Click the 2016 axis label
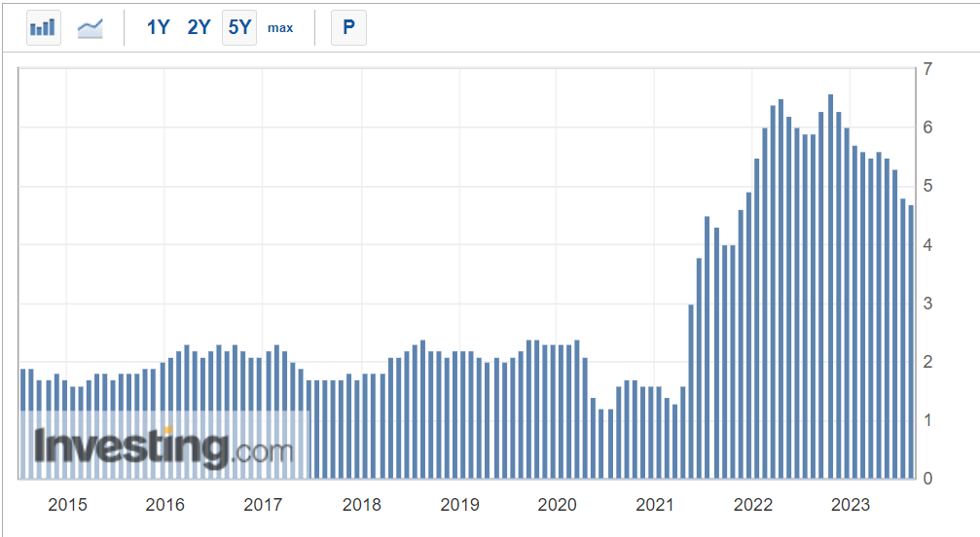The image size is (980, 537). point(165,505)
